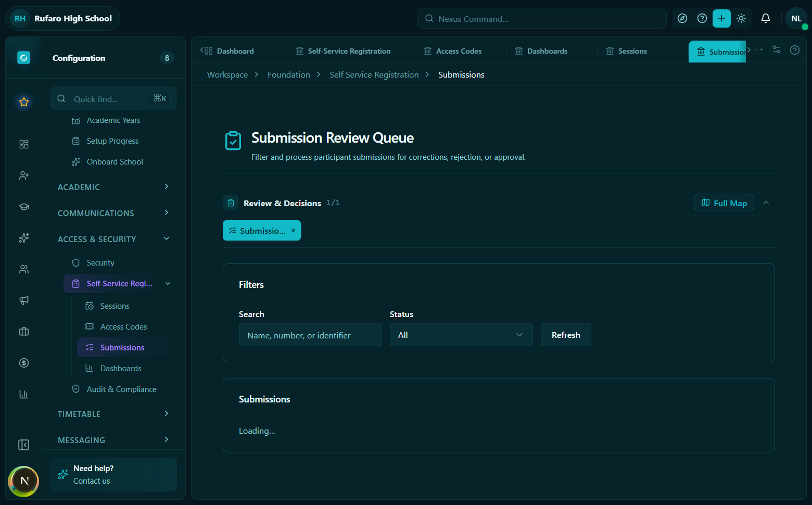Collapse Self-Service Registration subtree chevron
Viewport: 812px width, 505px height.
pyautogui.click(x=168, y=284)
